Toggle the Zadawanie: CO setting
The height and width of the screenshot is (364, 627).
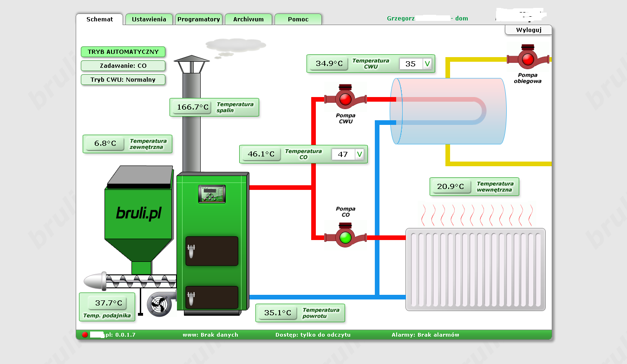(123, 66)
